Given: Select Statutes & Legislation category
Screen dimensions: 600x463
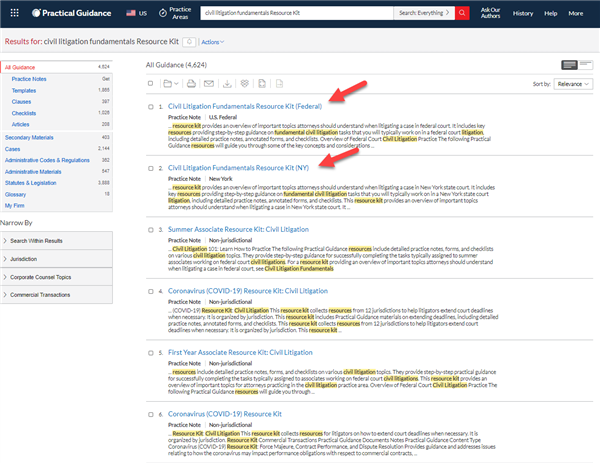Looking at the screenshot, I should coord(31,183).
